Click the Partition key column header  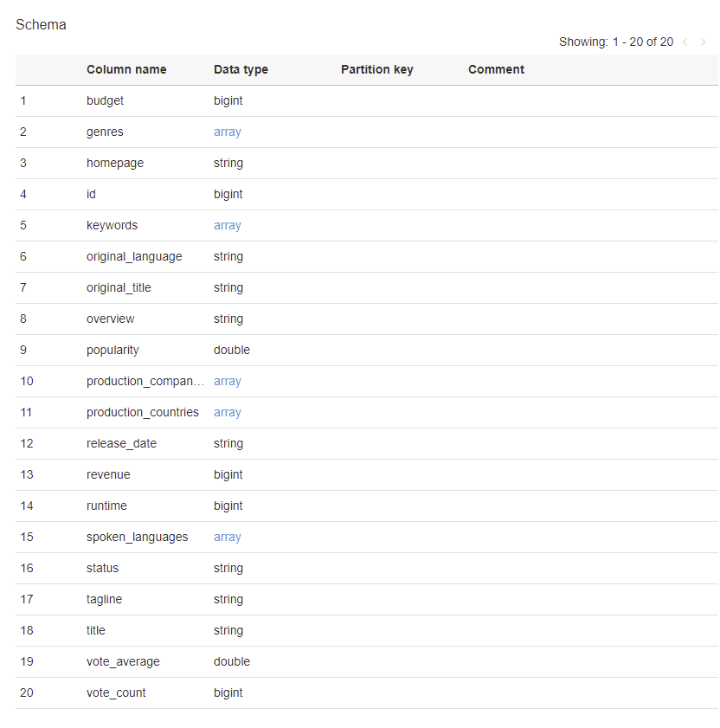(x=376, y=69)
